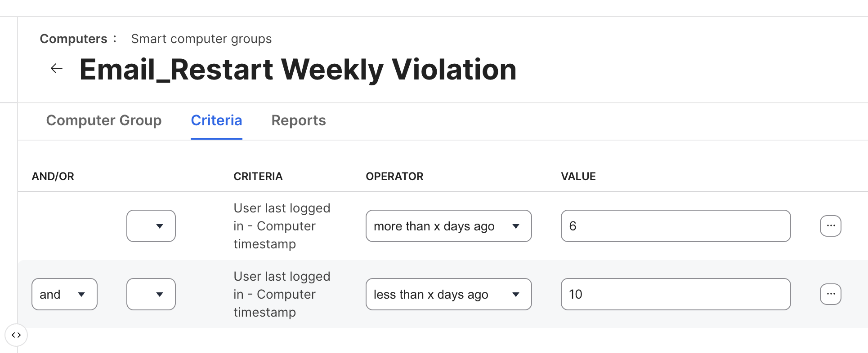Open the ellipsis menu for the first criteria row
Screen dimensions: 868x353
(x=830, y=226)
